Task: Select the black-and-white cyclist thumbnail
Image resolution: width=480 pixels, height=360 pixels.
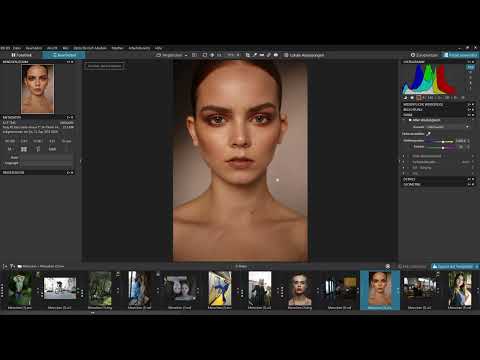Action: (60, 289)
